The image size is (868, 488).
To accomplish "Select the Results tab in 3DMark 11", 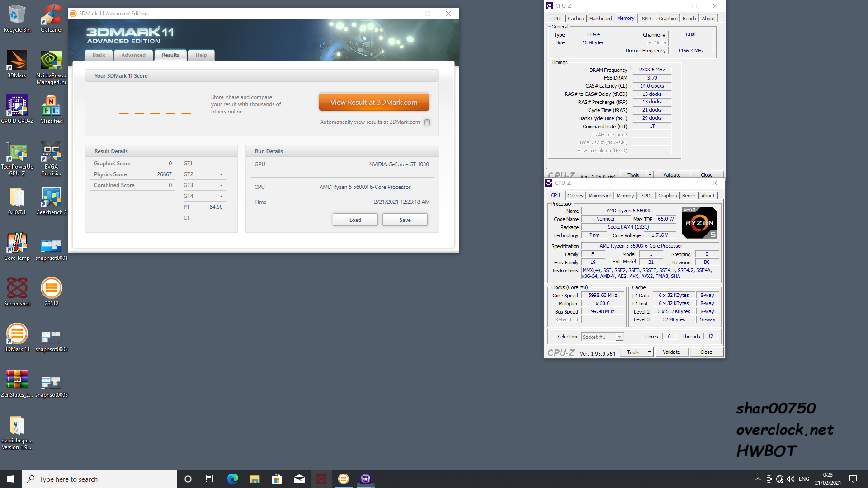I will coord(170,55).
